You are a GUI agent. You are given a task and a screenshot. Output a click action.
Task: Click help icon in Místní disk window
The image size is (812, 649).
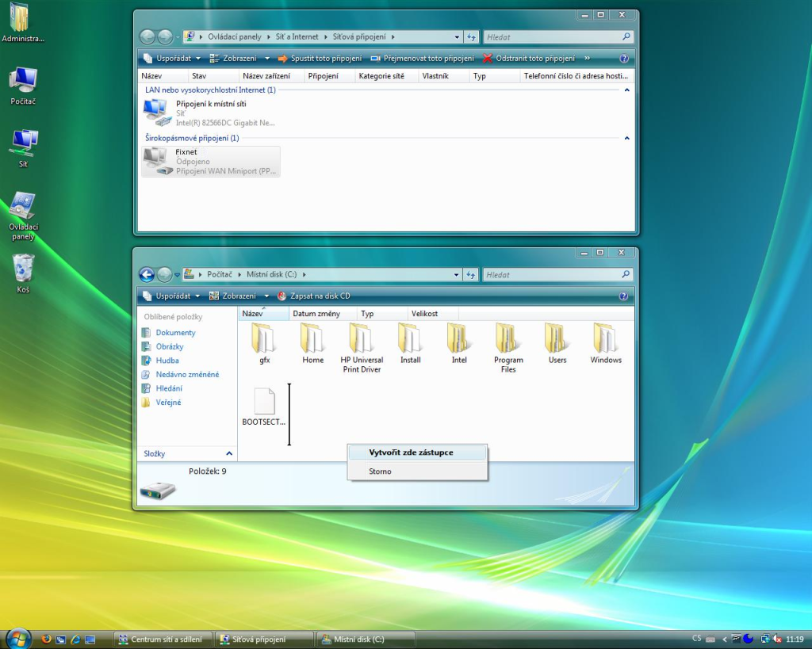pyautogui.click(x=623, y=296)
